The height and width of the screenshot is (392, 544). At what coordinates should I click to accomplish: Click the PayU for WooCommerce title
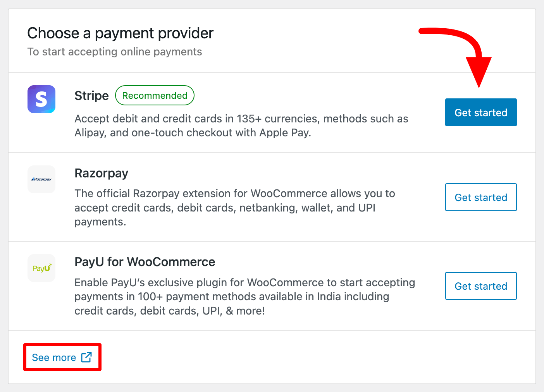pos(145,262)
